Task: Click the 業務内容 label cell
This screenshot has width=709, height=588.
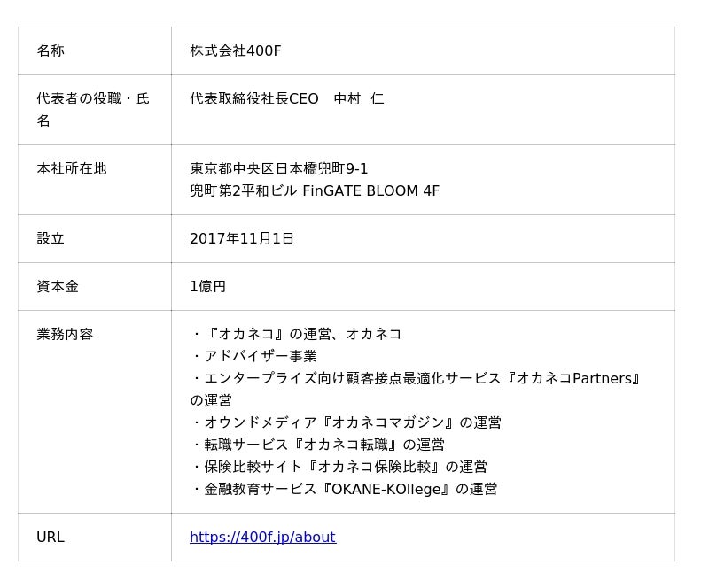Action: pyautogui.click(x=65, y=334)
